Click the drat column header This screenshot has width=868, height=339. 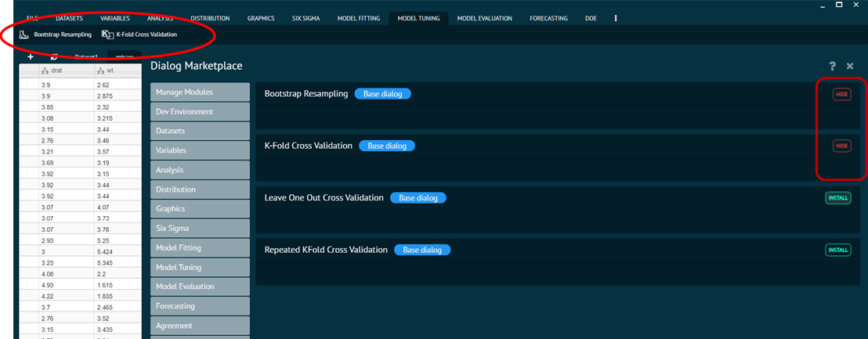[66, 70]
